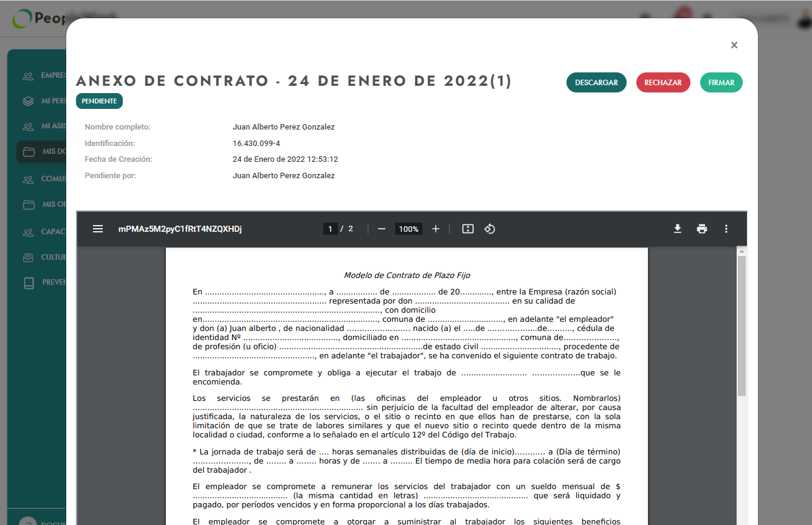812x525 pixels.
Task: Open the Cultura inbox sidebar icon
Action: tap(28, 257)
